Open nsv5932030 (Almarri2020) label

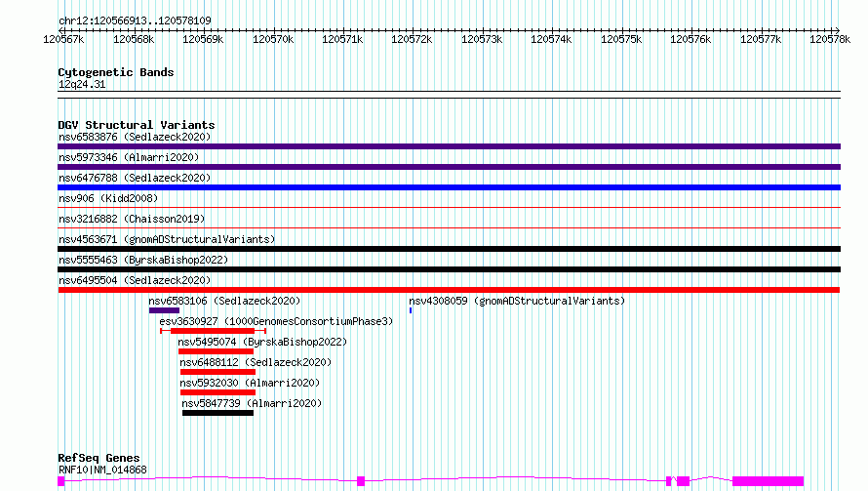pyautogui.click(x=250, y=383)
